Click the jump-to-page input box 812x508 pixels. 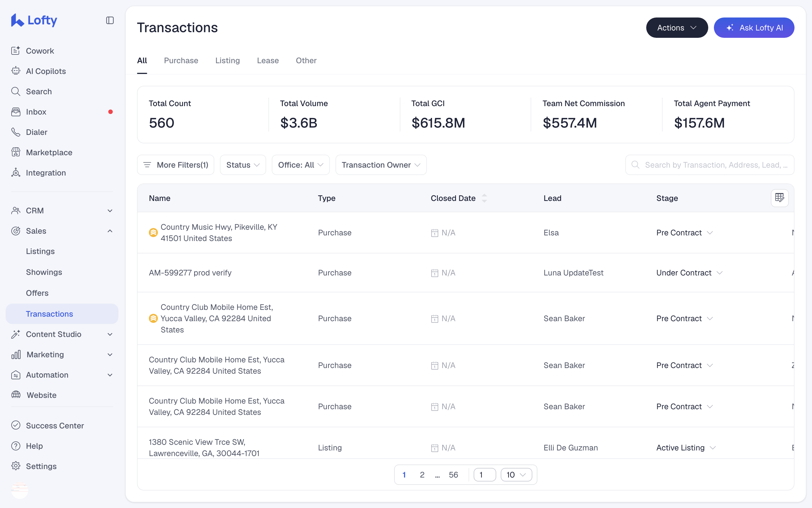[x=484, y=475]
